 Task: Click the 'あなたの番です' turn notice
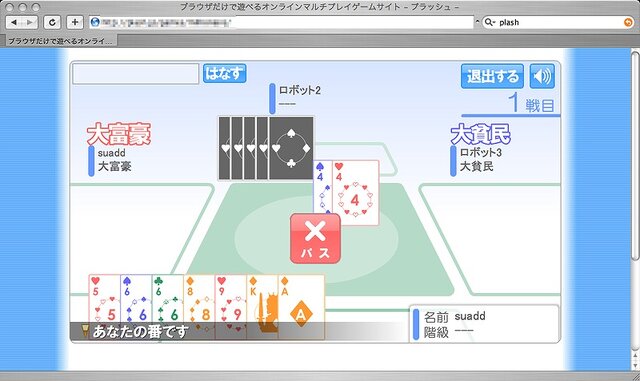(x=140, y=331)
